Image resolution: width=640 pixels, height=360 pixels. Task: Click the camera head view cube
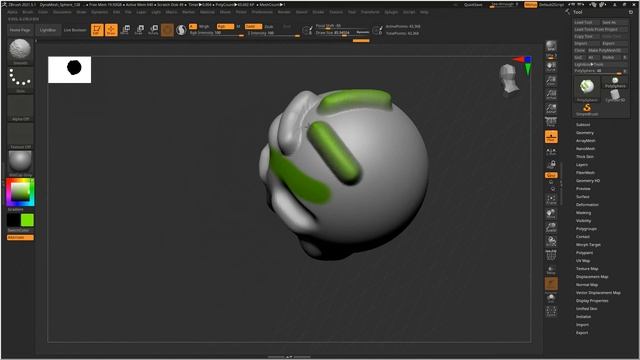click(x=509, y=79)
